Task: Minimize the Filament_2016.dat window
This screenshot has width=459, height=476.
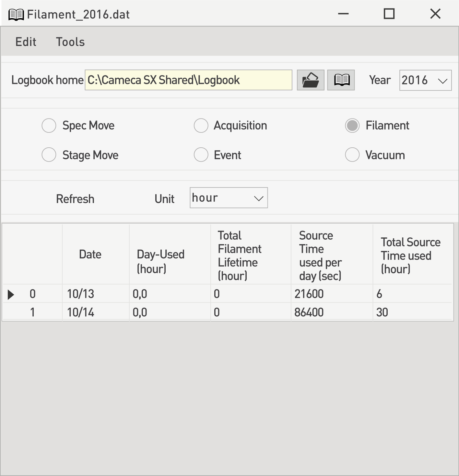Action: [x=343, y=14]
